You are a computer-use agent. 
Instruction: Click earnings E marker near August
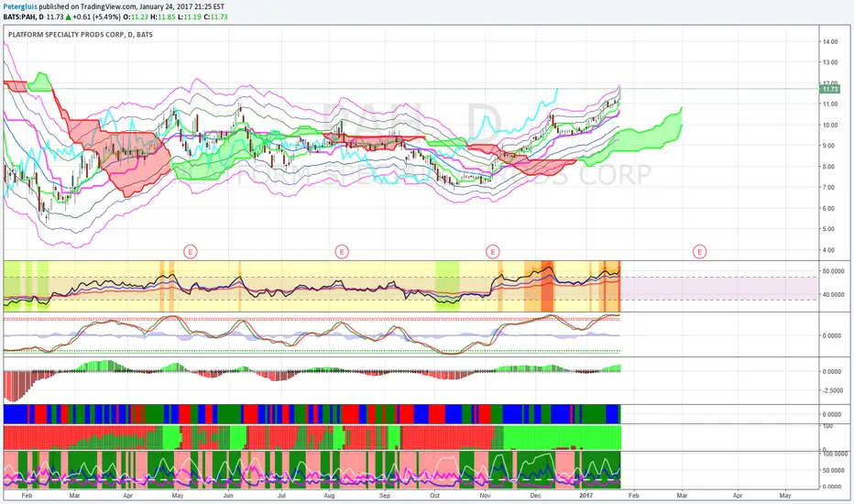[x=342, y=252]
